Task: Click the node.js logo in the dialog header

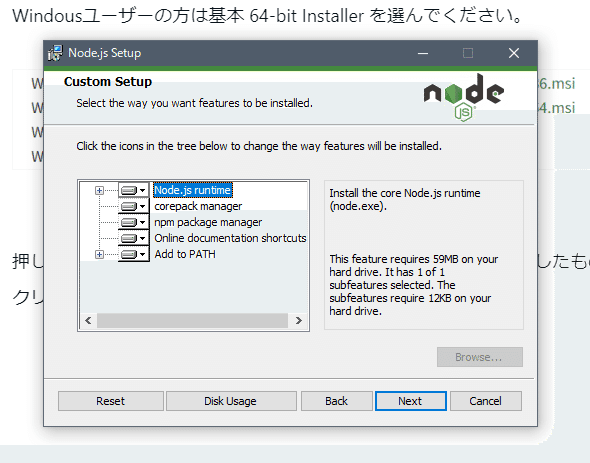Action: [464, 97]
